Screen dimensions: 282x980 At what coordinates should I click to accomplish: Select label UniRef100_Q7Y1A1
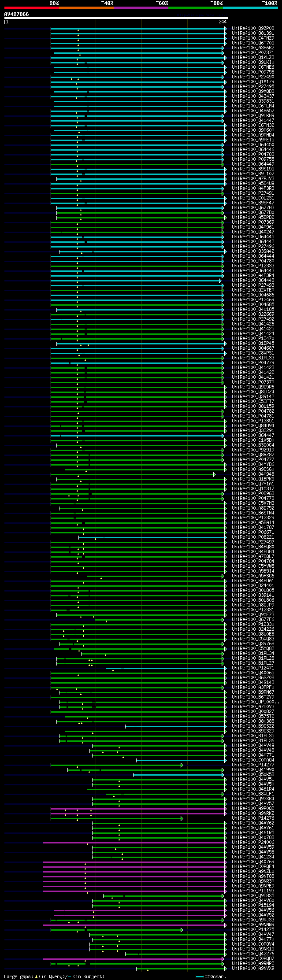click(253, 484)
